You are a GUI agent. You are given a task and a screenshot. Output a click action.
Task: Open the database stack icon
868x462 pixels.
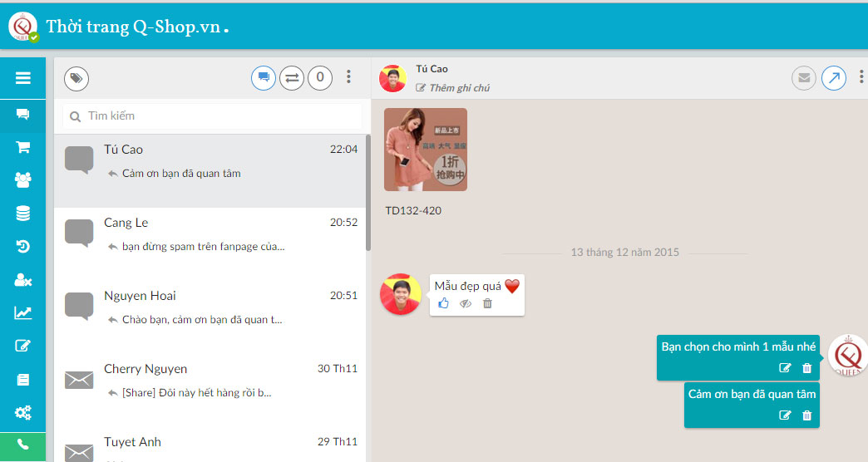22,213
